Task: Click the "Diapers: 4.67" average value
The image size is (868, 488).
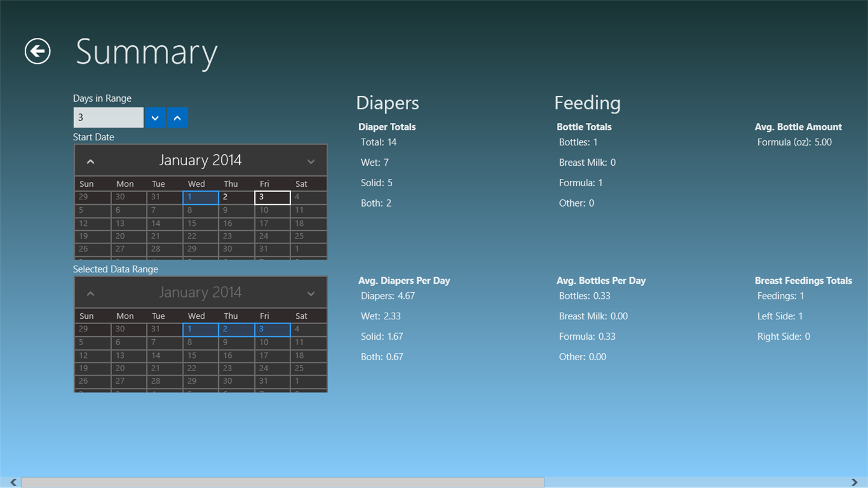Action: (388, 296)
